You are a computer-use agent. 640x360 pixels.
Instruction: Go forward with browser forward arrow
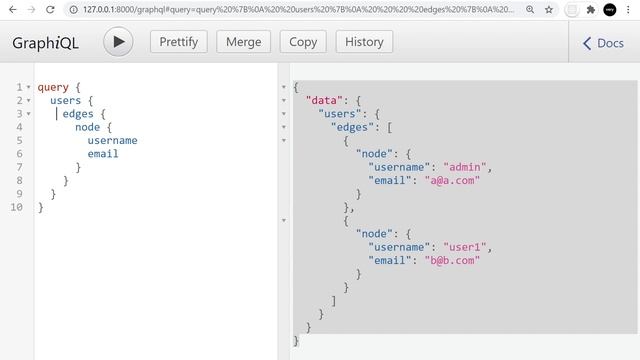pos(31,9)
